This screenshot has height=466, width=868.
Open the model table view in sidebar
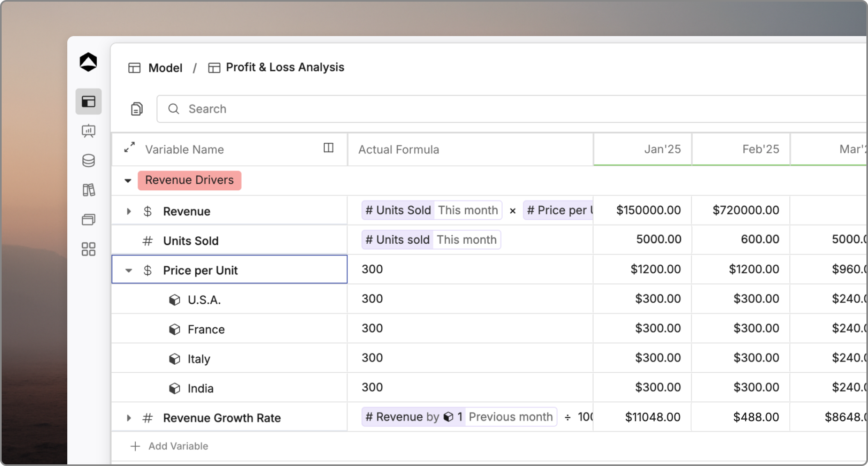[89, 101]
